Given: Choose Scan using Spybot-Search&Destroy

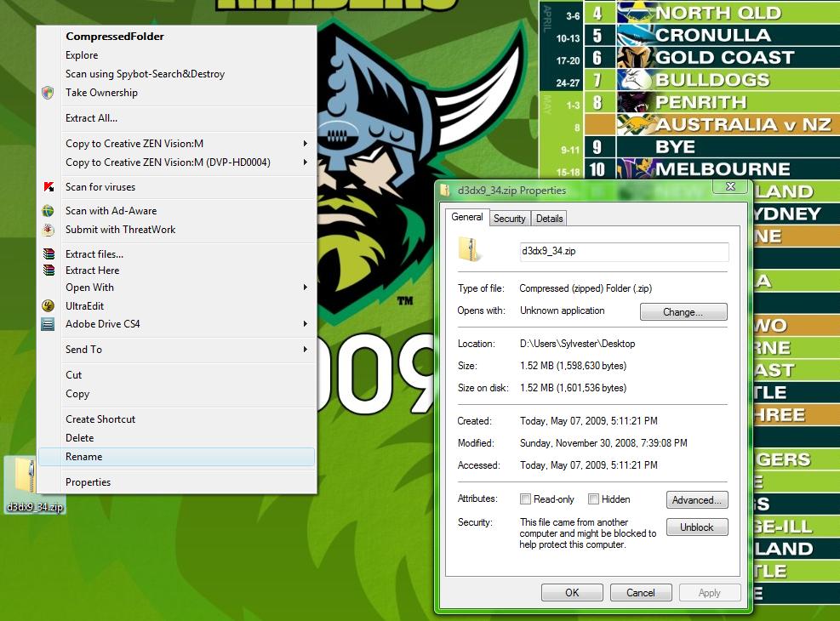Looking at the screenshot, I should (x=176, y=74).
